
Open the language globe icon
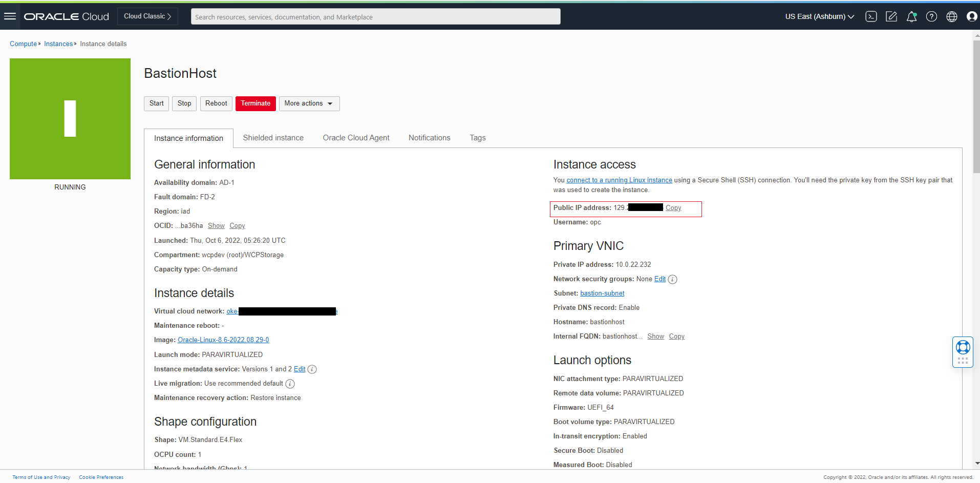click(x=952, y=16)
